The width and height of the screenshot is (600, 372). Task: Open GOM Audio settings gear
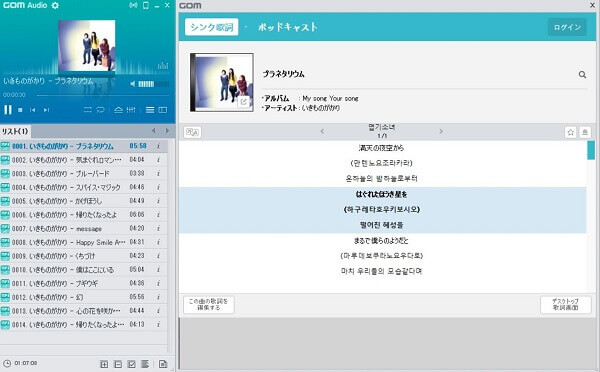click(55, 5)
